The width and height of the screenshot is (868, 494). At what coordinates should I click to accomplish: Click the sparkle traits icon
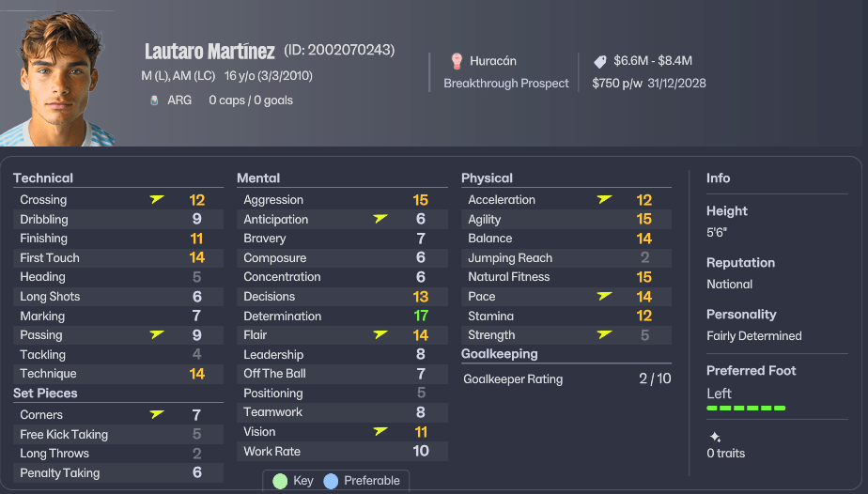[x=715, y=437]
